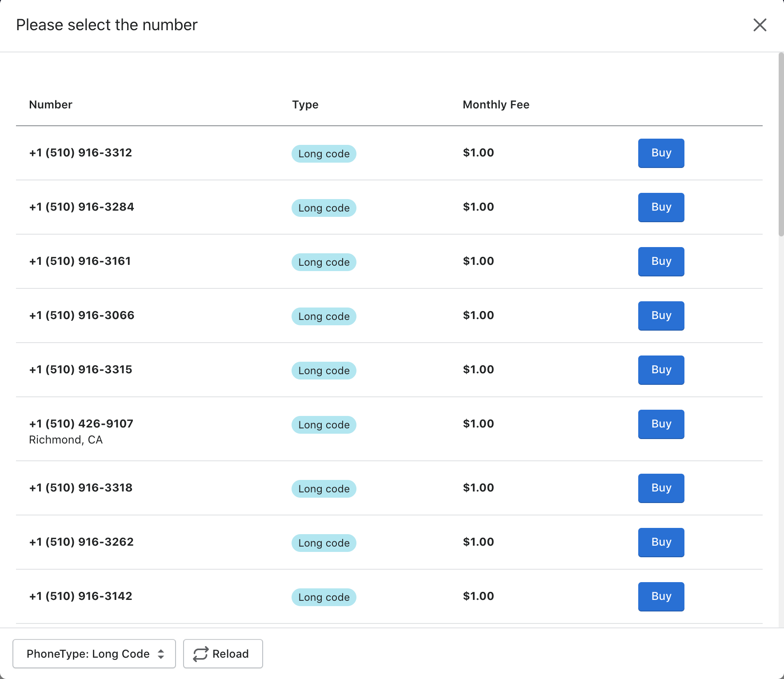Buy number +1 (510) 916-3066
The height and width of the screenshot is (679, 784).
pos(661,316)
